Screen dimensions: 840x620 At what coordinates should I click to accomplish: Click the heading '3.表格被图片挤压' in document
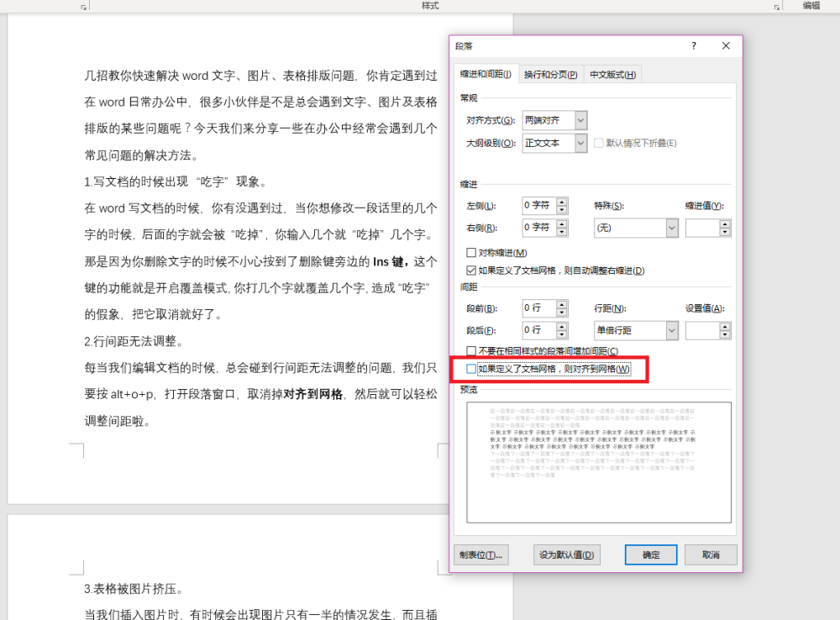point(134,589)
